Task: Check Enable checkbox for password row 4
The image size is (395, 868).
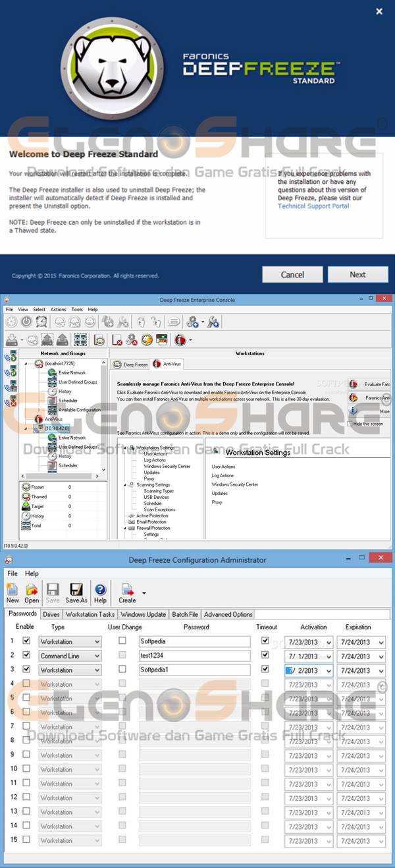Action: point(26,683)
